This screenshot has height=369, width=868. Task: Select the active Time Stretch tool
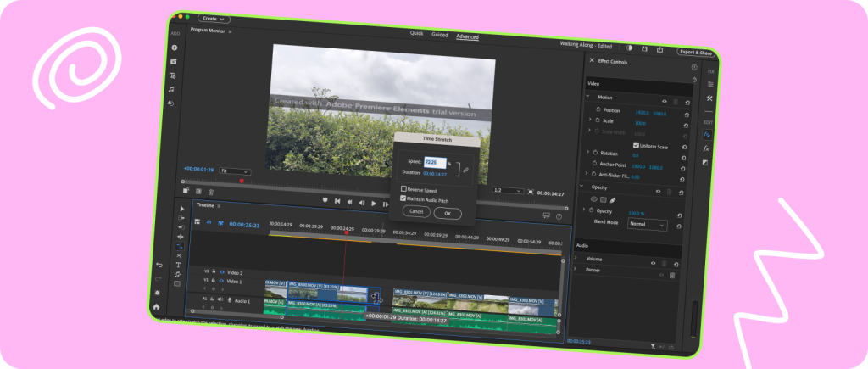pos(180,246)
